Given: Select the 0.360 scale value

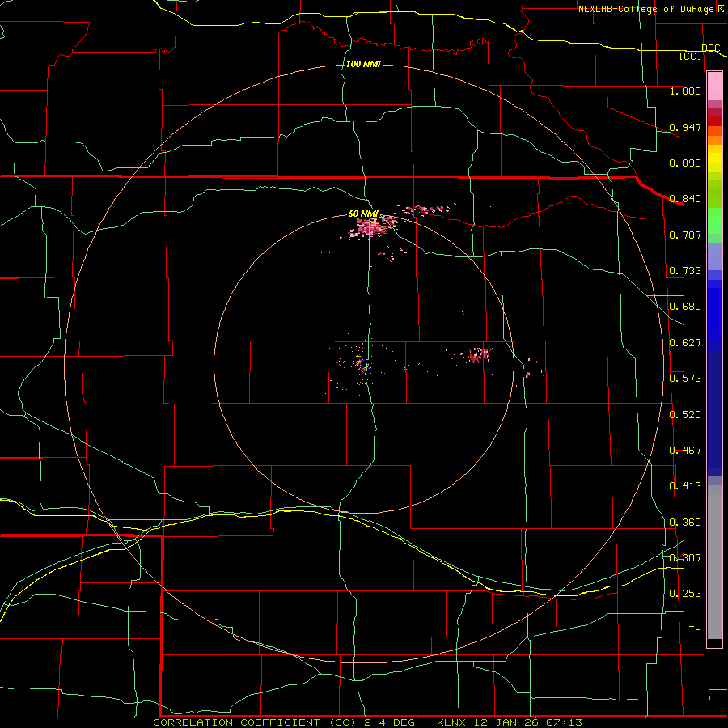Looking at the screenshot, I should 685,523.
